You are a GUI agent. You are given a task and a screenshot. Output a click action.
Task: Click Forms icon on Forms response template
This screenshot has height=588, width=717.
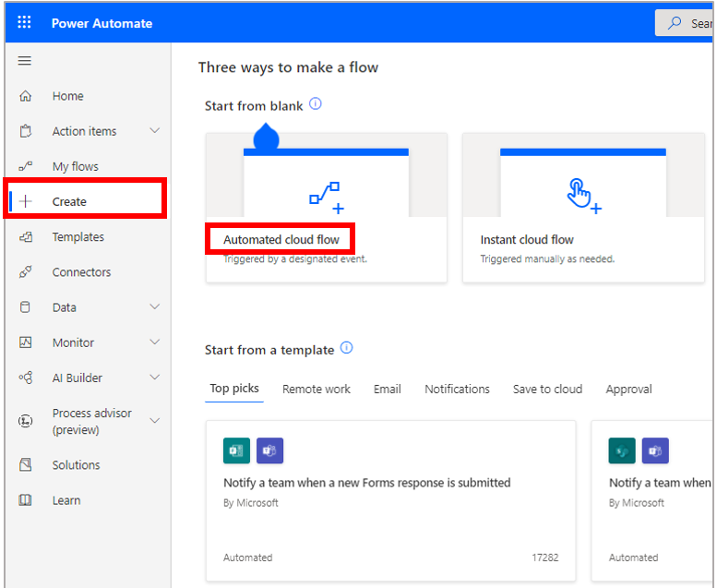[x=236, y=450]
